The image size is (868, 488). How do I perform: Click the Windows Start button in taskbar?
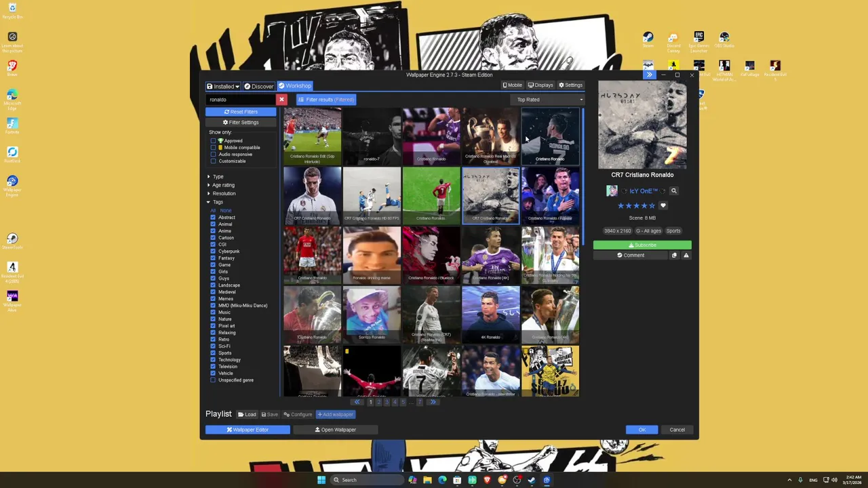(321, 480)
